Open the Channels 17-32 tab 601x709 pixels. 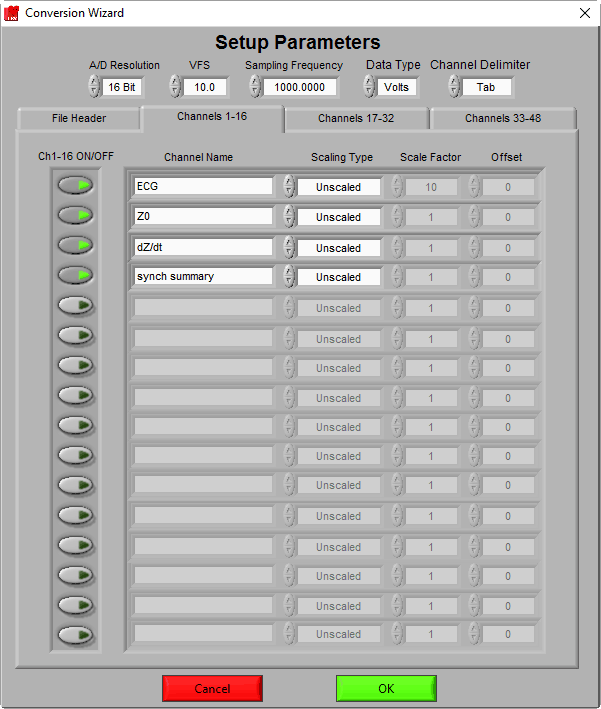point(356,118)
